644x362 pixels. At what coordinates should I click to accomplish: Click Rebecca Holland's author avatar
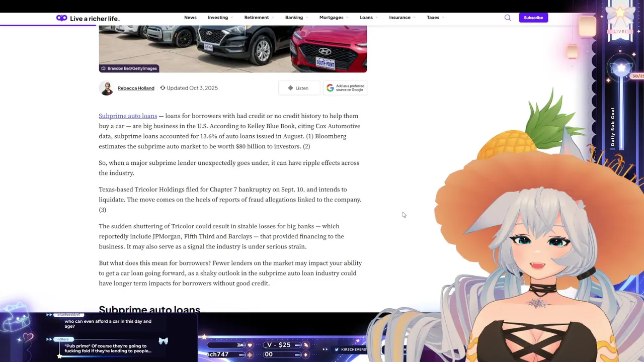pyautogui.click(x=106, y=88)
